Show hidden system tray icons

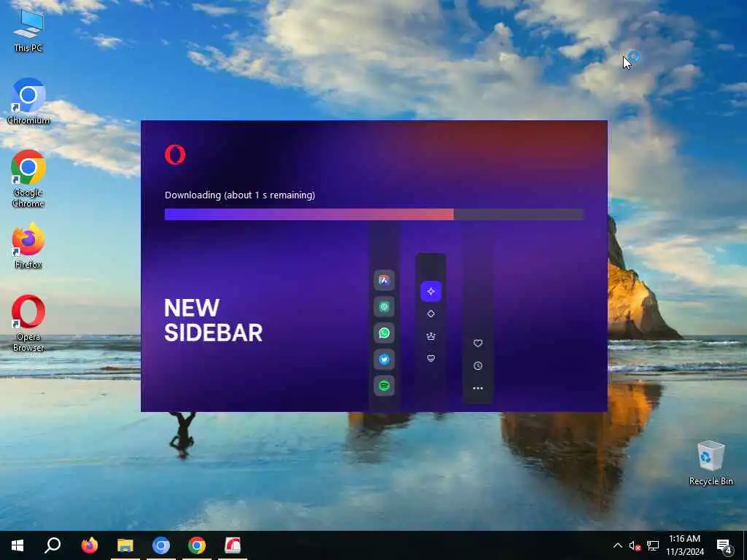617,545
